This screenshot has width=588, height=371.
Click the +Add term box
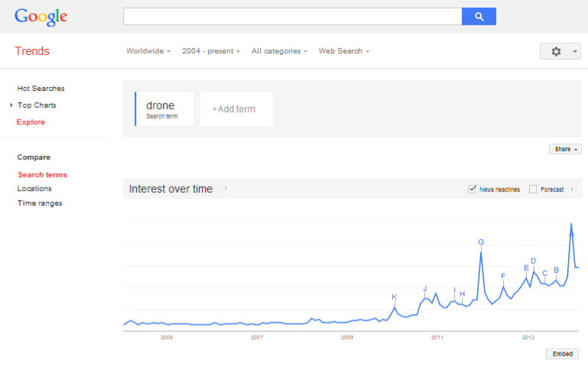point(236,109)
